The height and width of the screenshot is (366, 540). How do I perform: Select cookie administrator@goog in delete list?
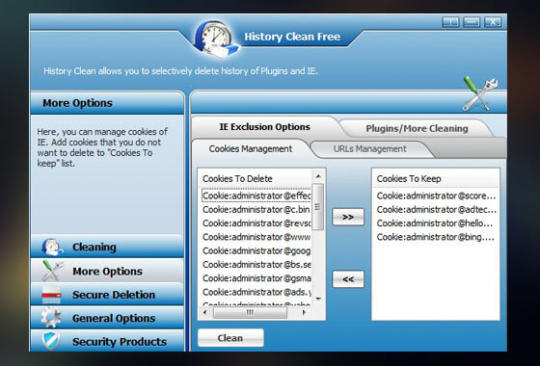coord(256,251)
